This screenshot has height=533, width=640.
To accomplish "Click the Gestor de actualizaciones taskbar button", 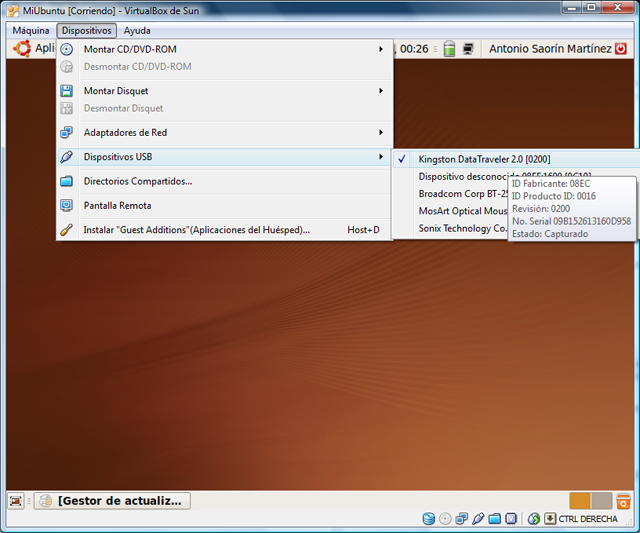I will pos(113,500).
